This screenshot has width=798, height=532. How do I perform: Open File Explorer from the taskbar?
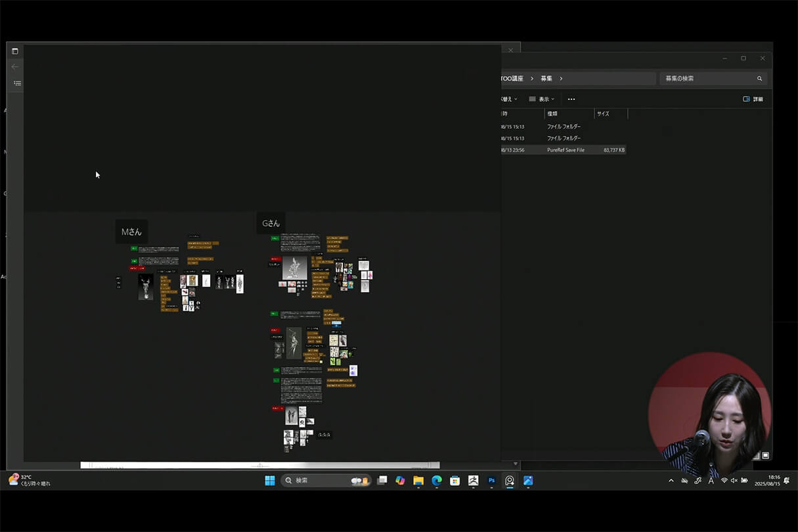(x=418, y=481)
